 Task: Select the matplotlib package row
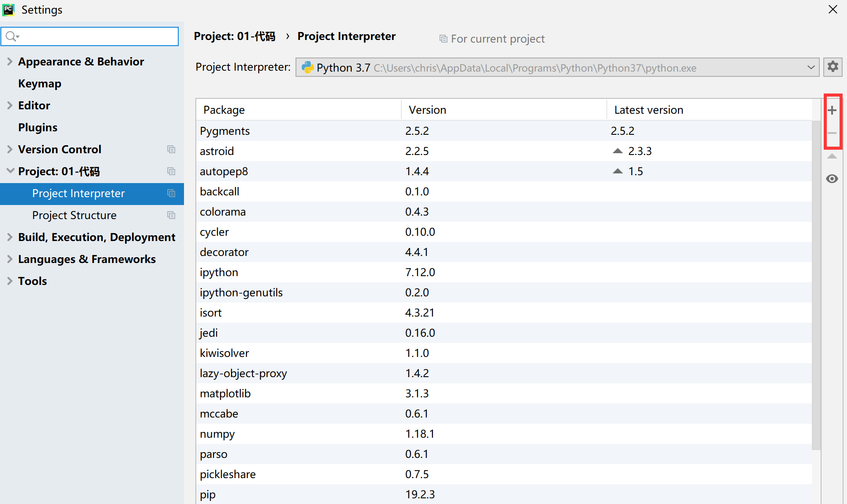tap(504, 393)
